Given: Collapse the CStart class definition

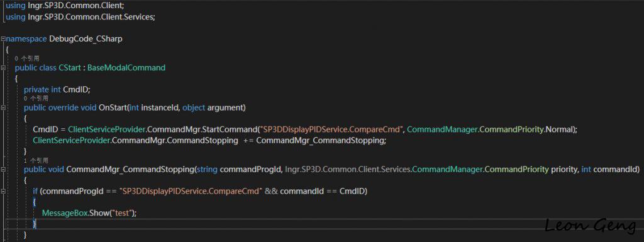Looking at the screenshot, I should (x=3, y=68).
